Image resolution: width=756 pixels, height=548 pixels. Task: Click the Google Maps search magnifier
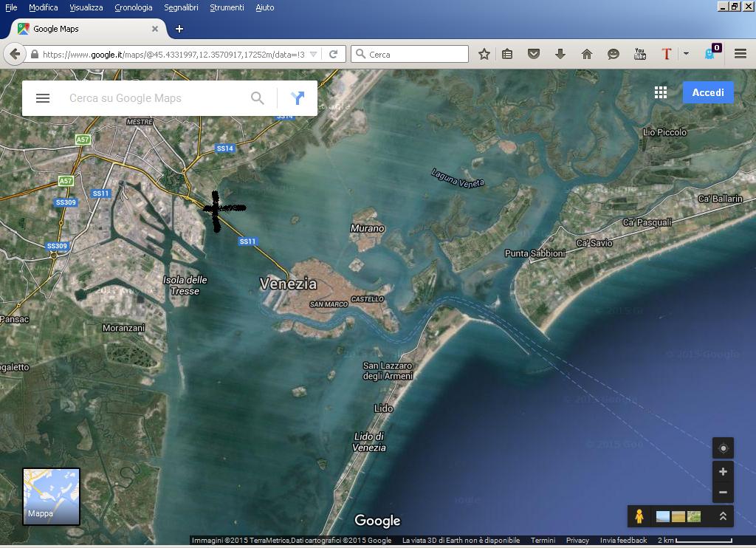point(258,98)
